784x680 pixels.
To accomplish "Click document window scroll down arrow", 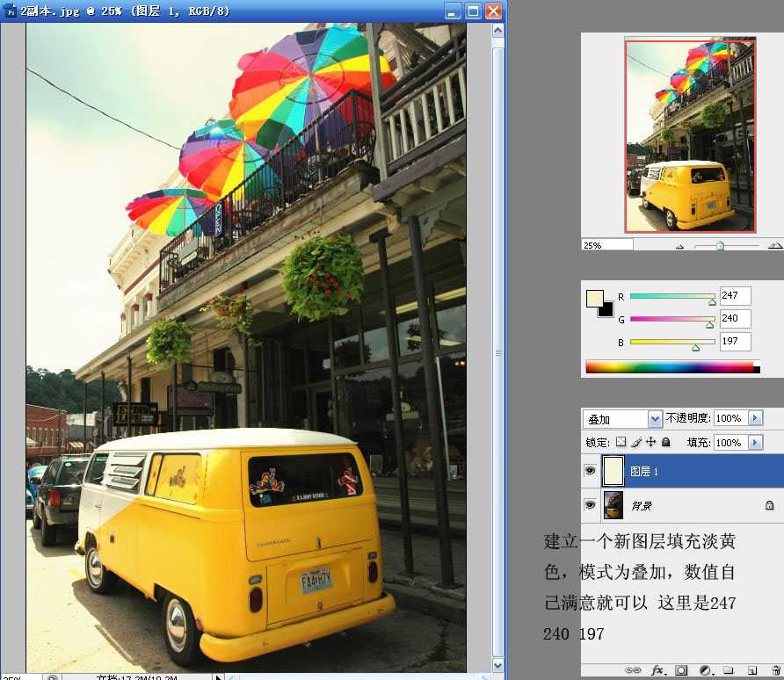I will pyautogui.click(x=497, y=665).
